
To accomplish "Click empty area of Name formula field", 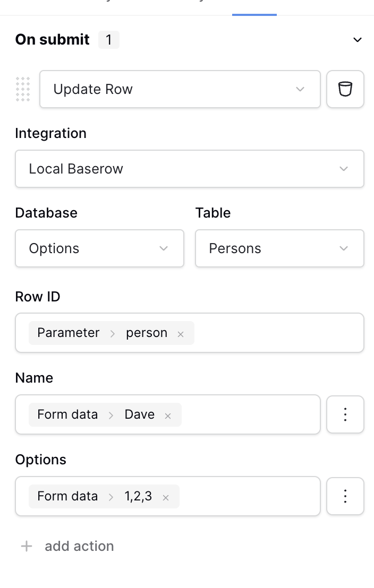I will [250, 414].
